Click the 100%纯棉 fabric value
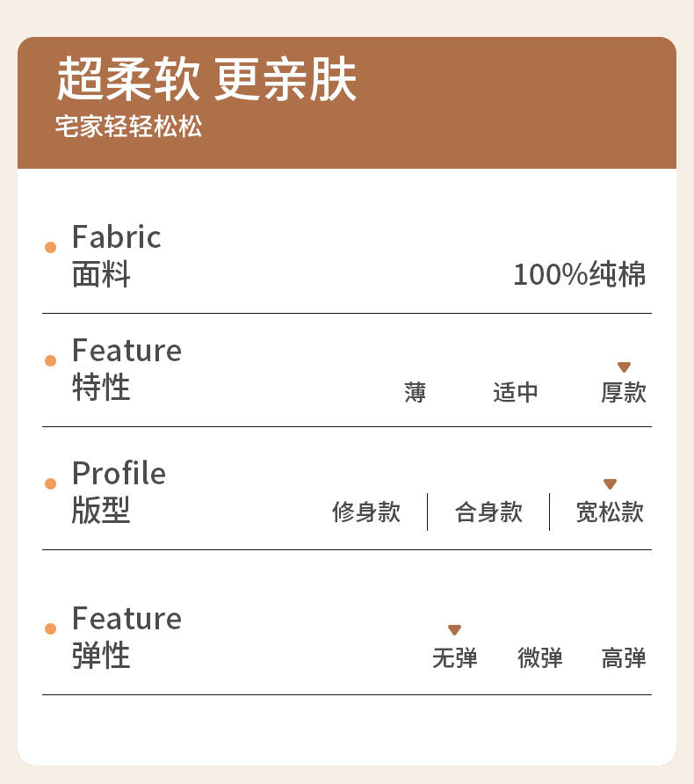The width and height of the screenshot is (694, 784). tap(579, 275)
